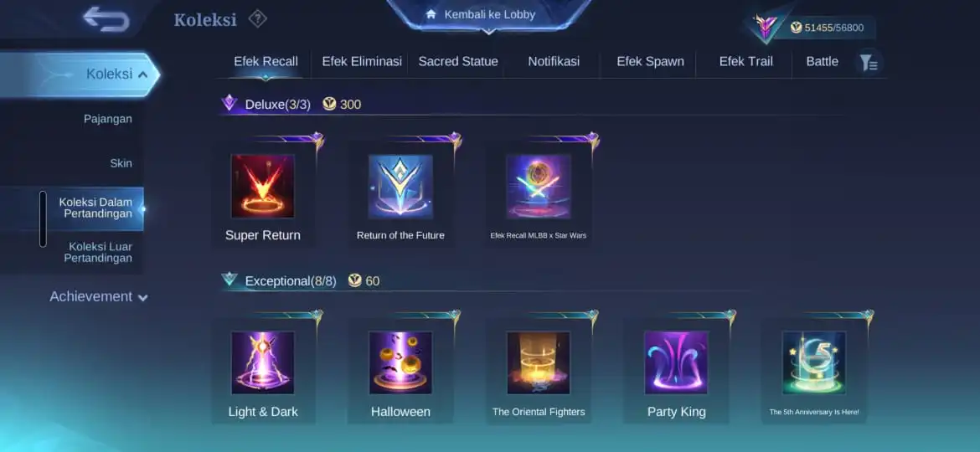Select The 5th Anniversary Is Here thumbnail

tap(814, 362)
